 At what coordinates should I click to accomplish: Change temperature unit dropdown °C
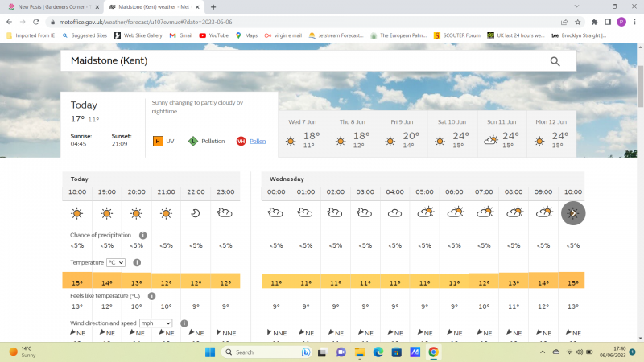click(x=116, y=262)
